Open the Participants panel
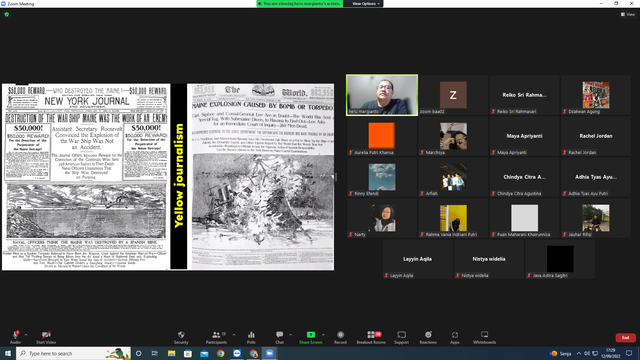Viewport: 640px width, 360px height. click(x=216, y=337)
